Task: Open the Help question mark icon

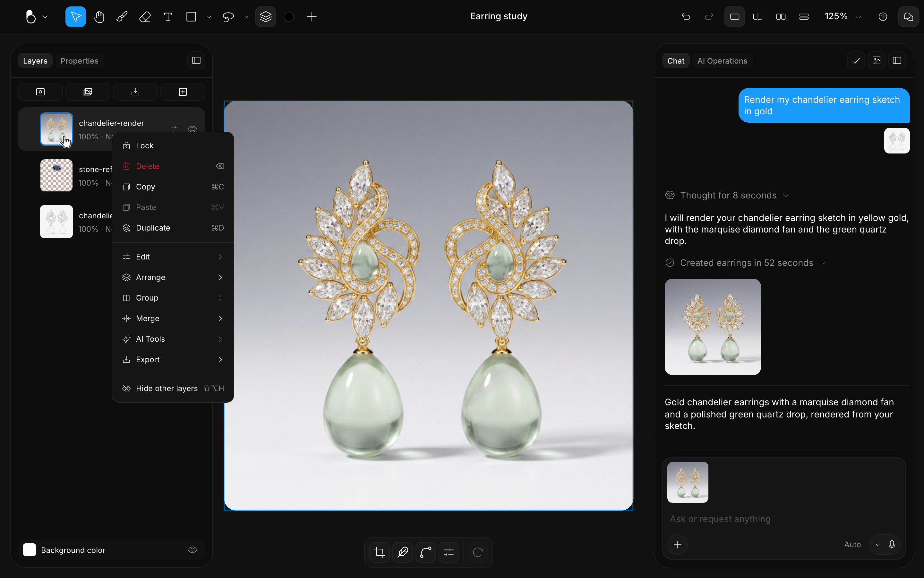Action: click(883, 17)
